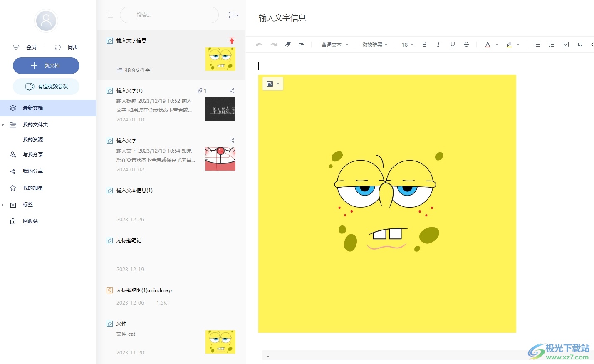This screenshot has width=594, height=364.
Task: Open 有道视频会议 video meeting
Action: point(46,87)
